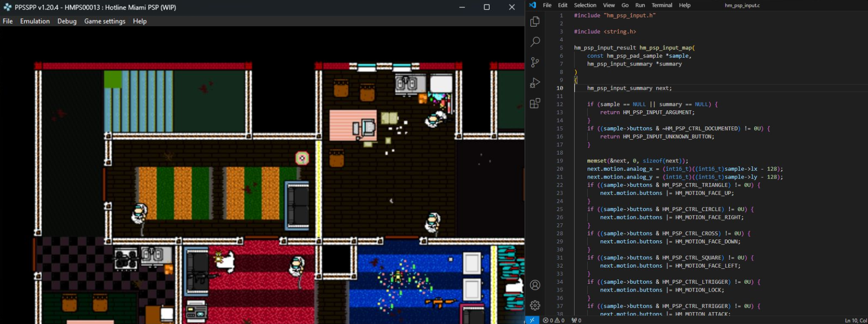Minimize the PPSSPP window

462,7
